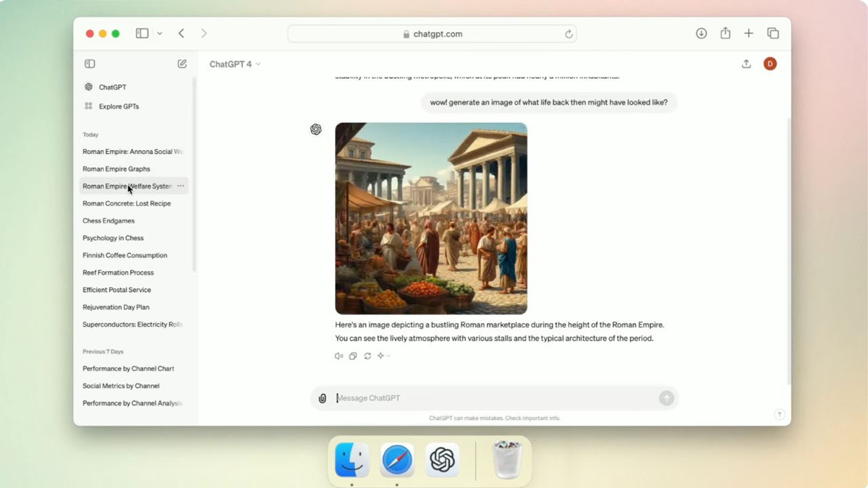Show Safari tab overview
868x488 pixels.
click(773, 33)
